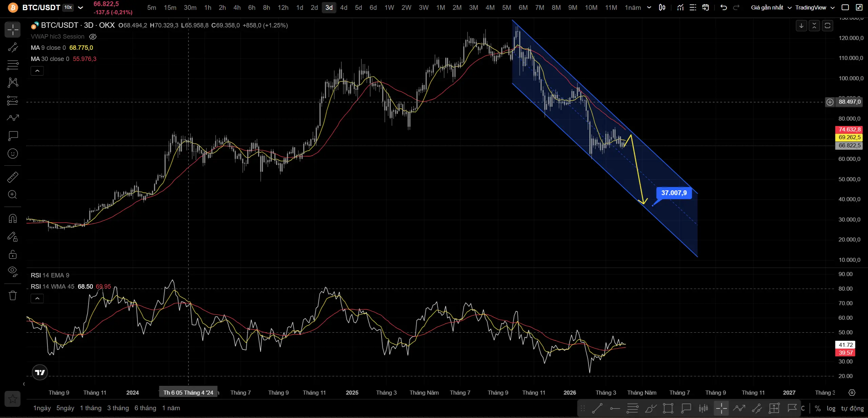Screen dimensions: 868x418
Task: Toggle percent scale mode
Action: click(818, 408)
